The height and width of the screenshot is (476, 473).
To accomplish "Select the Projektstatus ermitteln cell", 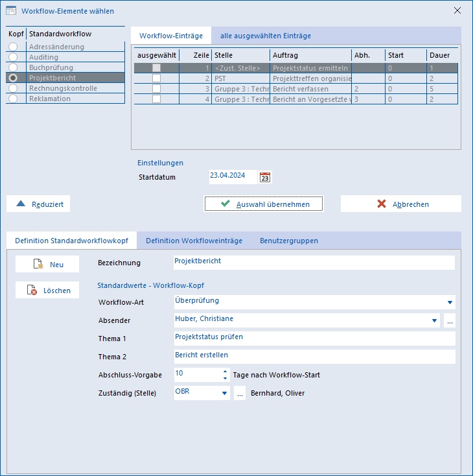I will 310,67.
